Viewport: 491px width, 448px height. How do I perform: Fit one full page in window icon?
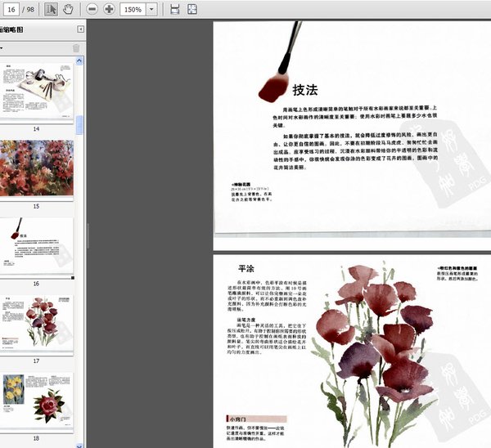[x=192, y=9]
